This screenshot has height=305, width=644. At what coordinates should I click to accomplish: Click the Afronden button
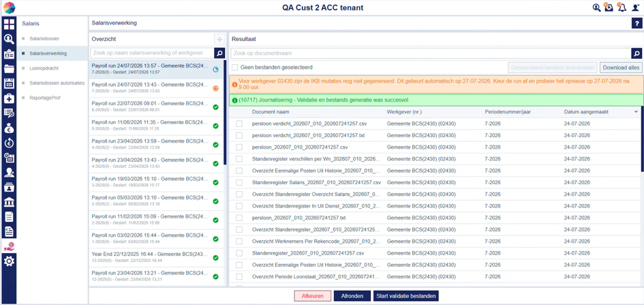[350, 296]
